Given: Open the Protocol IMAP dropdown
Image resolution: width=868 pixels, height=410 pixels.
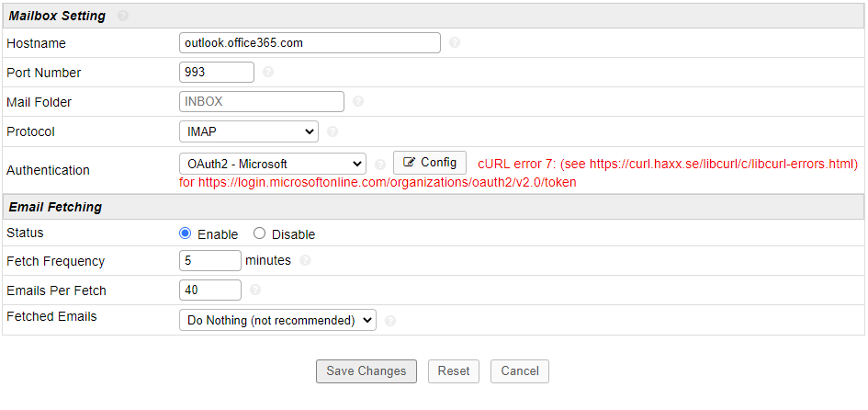Looking at the screenshot, I should click(249, 131).
